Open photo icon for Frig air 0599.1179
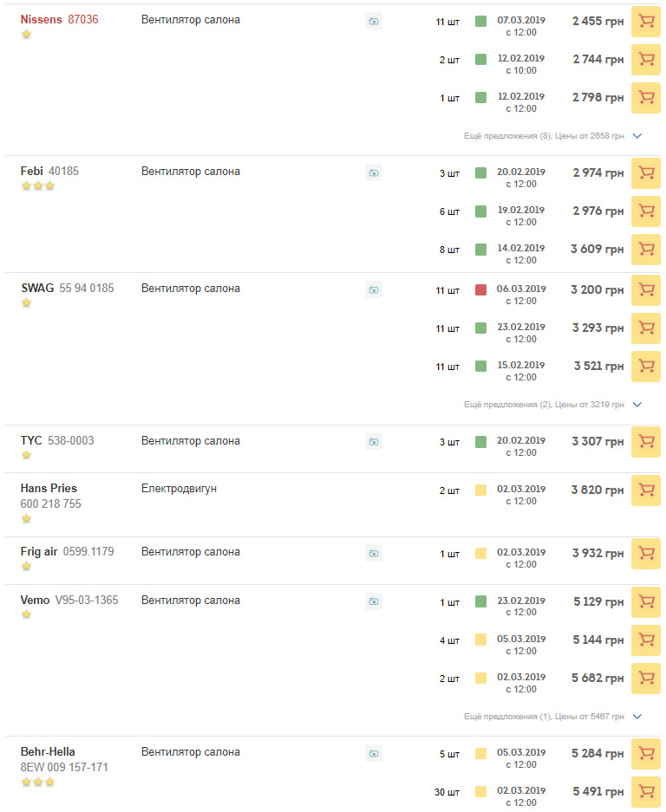This screenshot has width=666, height=812. [x=374, y=553]
